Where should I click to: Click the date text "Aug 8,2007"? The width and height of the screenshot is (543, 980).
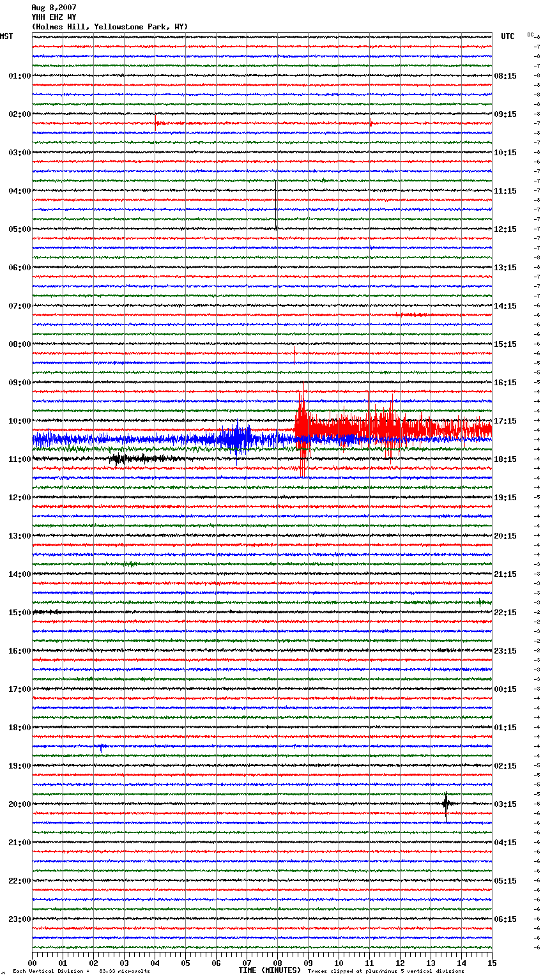(54, 8)
